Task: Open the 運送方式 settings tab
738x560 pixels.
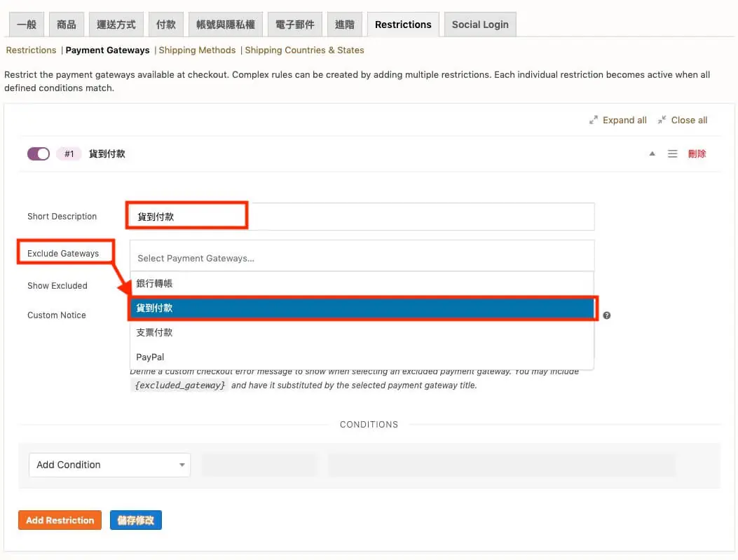Action: 116,25
